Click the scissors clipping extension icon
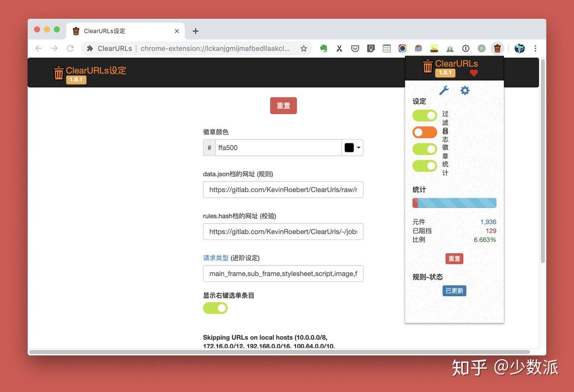Screen dimensions: 574x392 [x=339, y=48]
